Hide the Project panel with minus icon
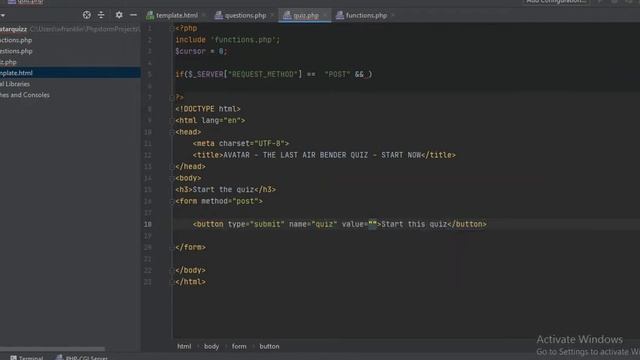 [x=133, y=15]
